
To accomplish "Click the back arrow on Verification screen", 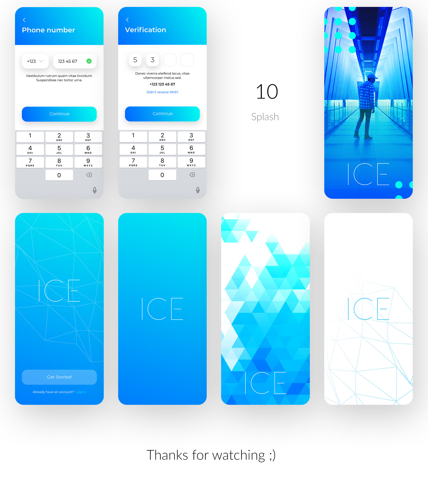I will (127, 20).
